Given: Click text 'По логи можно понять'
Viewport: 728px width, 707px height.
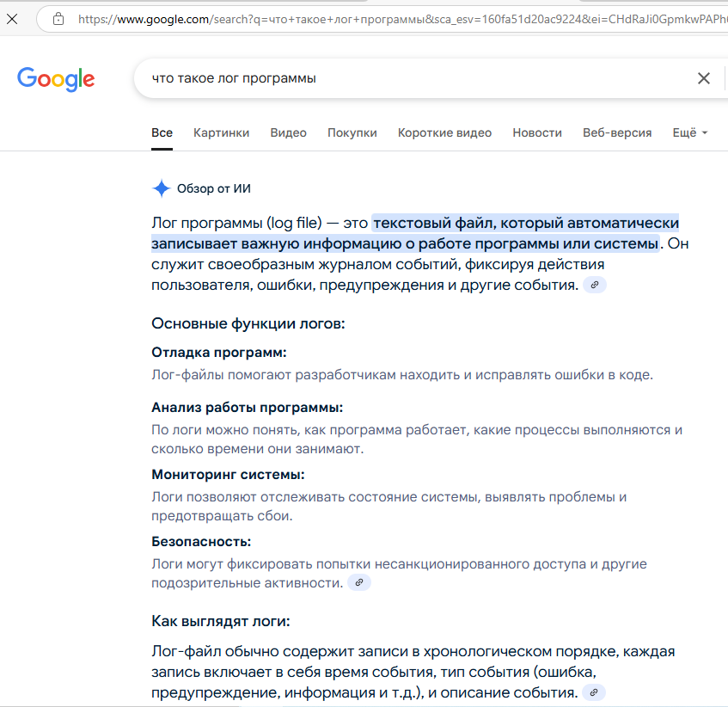Looking at the screenshot, I should click(x=225, y=430).
